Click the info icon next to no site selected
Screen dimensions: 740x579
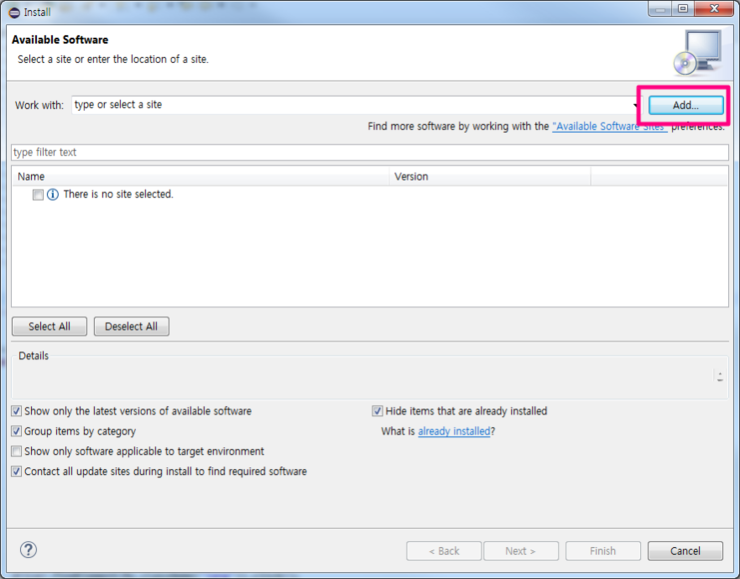coord(53,194)
